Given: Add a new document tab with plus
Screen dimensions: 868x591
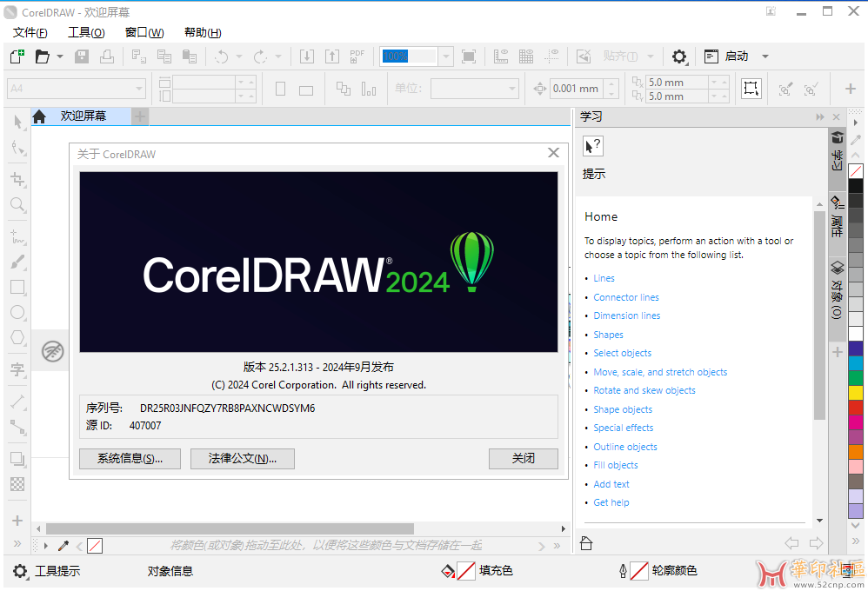Looking at the screenshot, I should point(140,116).
